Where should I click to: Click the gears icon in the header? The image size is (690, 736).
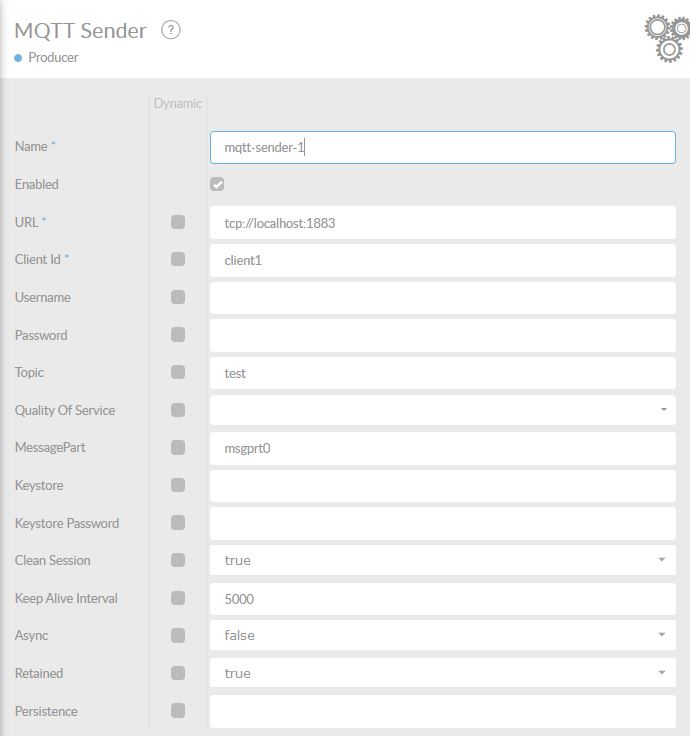point(666,37)
